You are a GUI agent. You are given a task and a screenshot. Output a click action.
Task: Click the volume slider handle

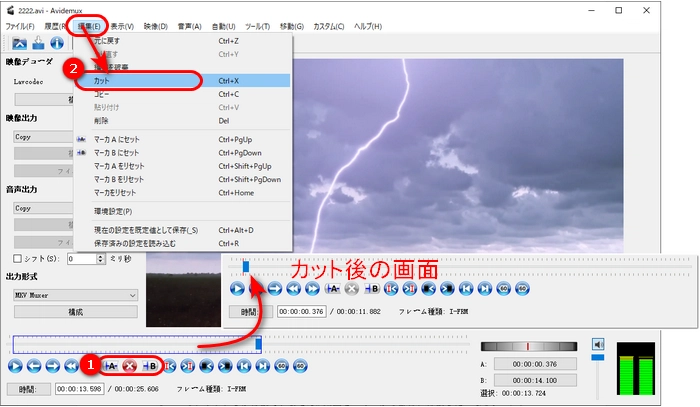tap(597, 357)
